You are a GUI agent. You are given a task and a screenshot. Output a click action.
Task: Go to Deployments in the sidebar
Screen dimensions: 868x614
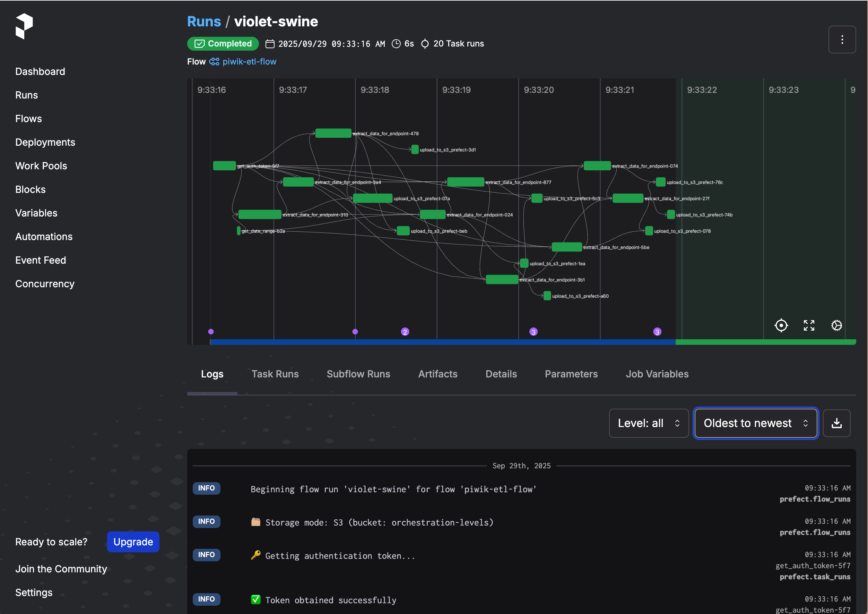point(45,142)
